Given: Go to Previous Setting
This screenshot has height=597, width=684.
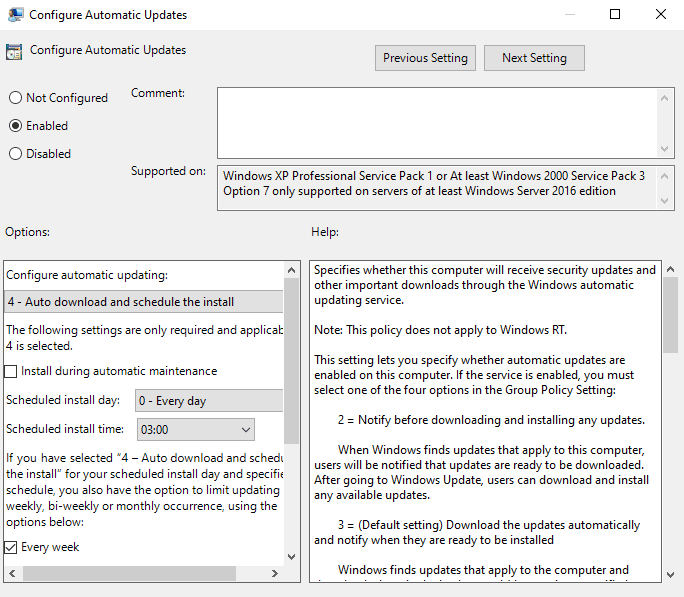Looking at the screenshot, I should coord(425,58).
